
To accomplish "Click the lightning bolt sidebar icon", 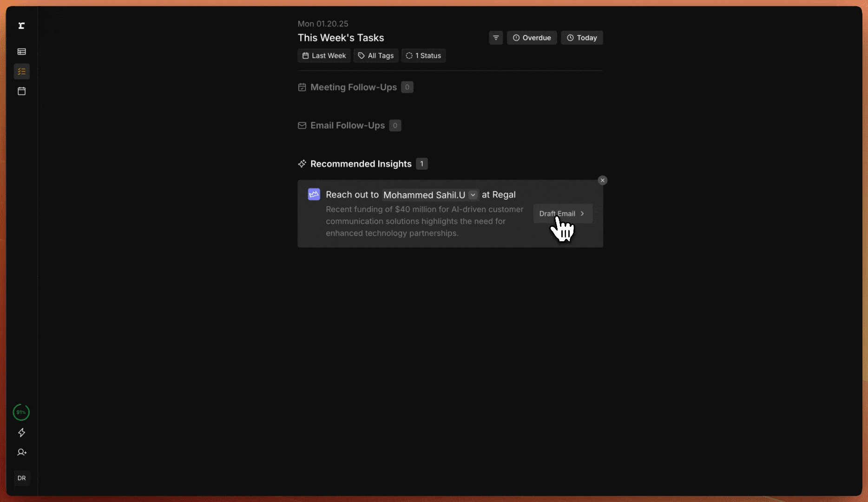I will (x=21, y=433).
